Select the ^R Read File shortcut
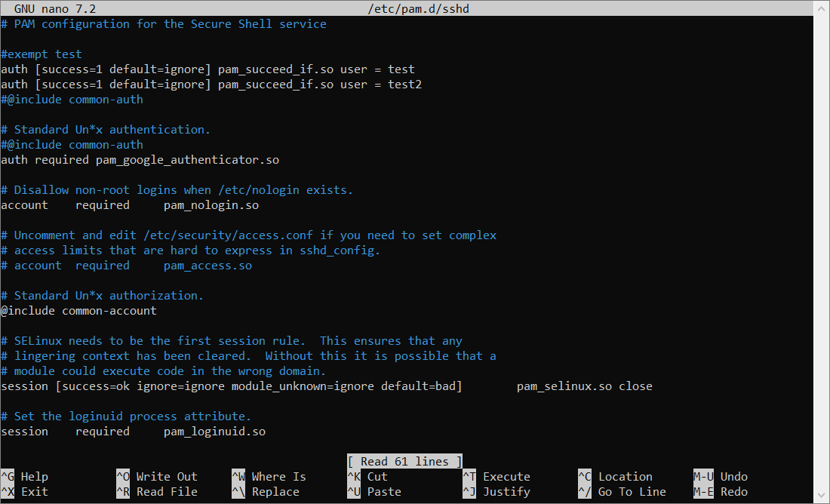830x504 pixels. click(x=156, y=492)
